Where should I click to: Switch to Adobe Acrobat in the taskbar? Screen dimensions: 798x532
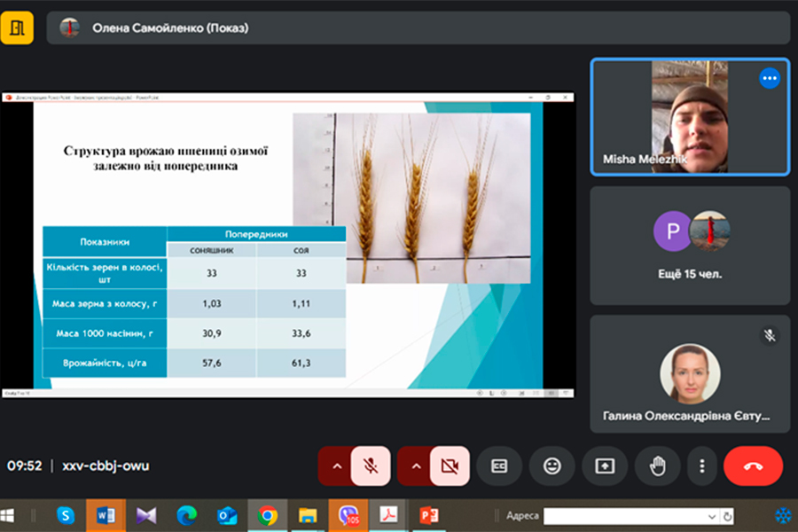389,516
